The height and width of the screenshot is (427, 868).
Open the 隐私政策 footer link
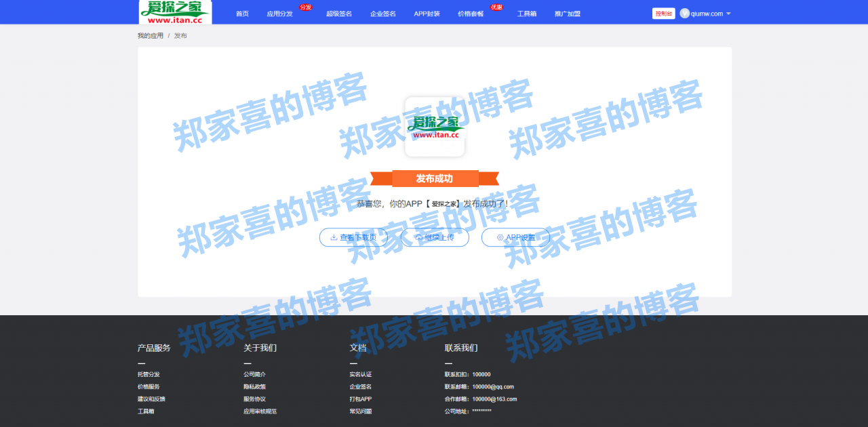click(x=255, y=386)
